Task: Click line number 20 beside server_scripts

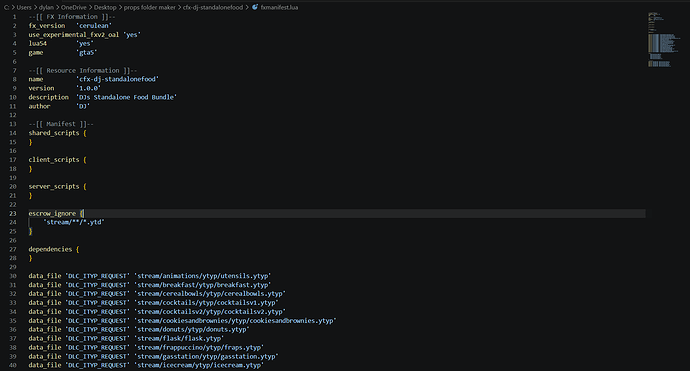Action: [x=13, y=187]
